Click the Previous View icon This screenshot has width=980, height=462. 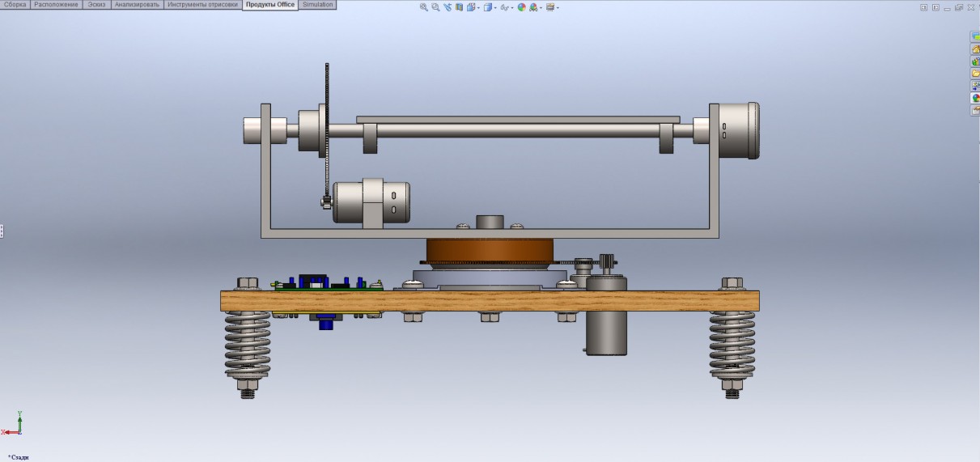448,7
